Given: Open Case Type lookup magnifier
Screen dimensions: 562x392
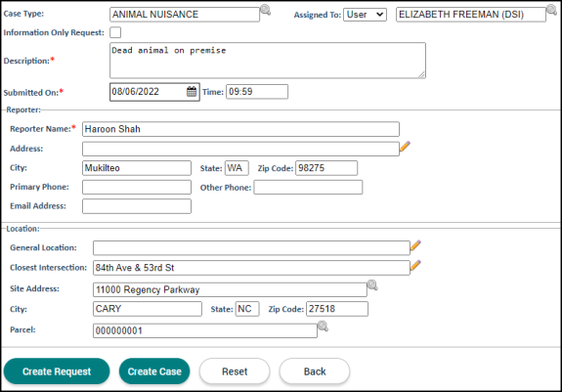Looking at the screenshot, I should tap(265, 10).
